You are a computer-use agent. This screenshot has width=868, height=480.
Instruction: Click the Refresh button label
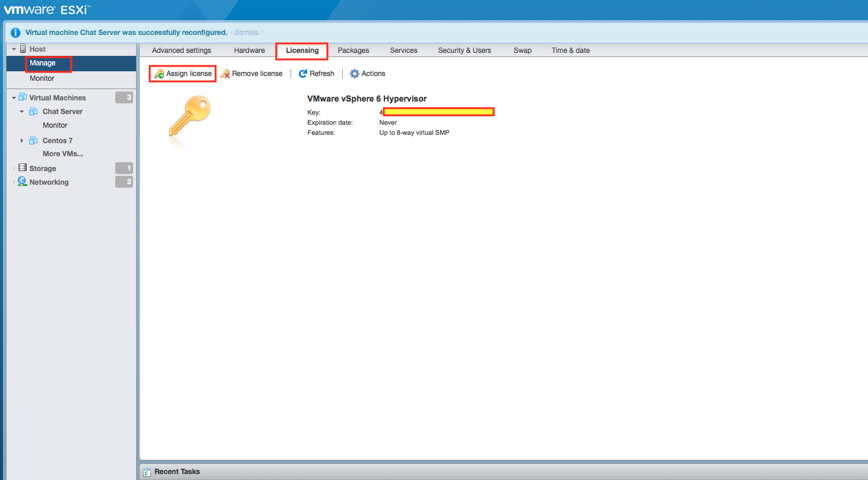(322, 74)
